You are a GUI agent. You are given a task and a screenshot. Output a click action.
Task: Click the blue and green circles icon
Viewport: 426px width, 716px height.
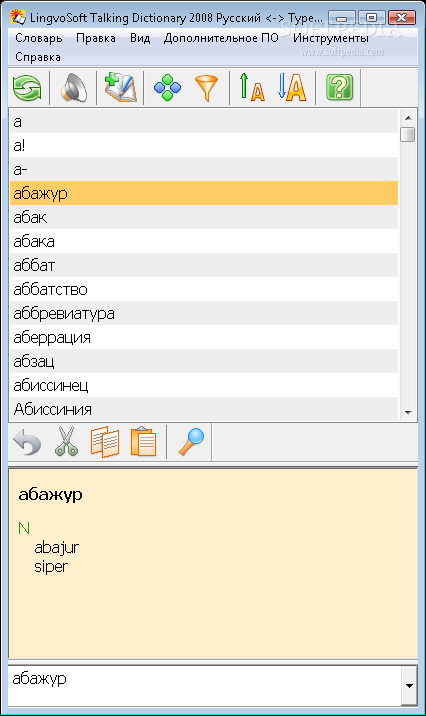click(168, 88)
